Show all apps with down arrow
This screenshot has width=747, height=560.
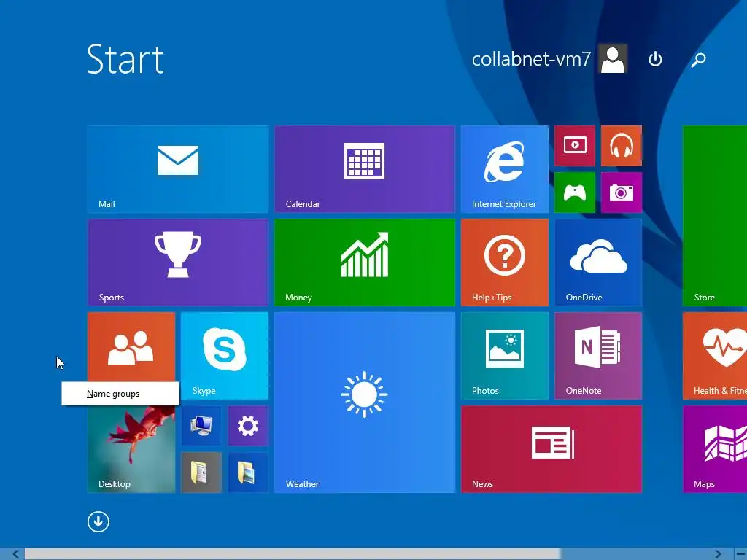pos(98,522)
